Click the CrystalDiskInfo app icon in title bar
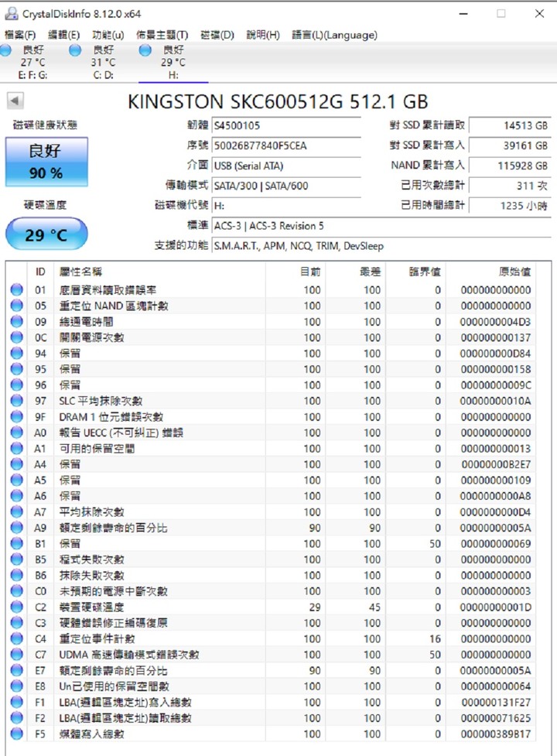The width and height of the screenshot is (557, 756). [11, 13]
